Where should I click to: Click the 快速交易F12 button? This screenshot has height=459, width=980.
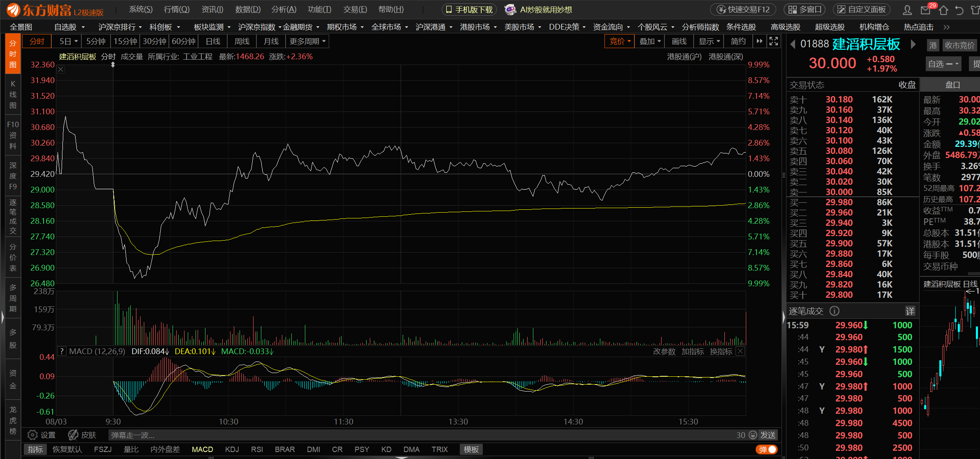click(743, 9)
